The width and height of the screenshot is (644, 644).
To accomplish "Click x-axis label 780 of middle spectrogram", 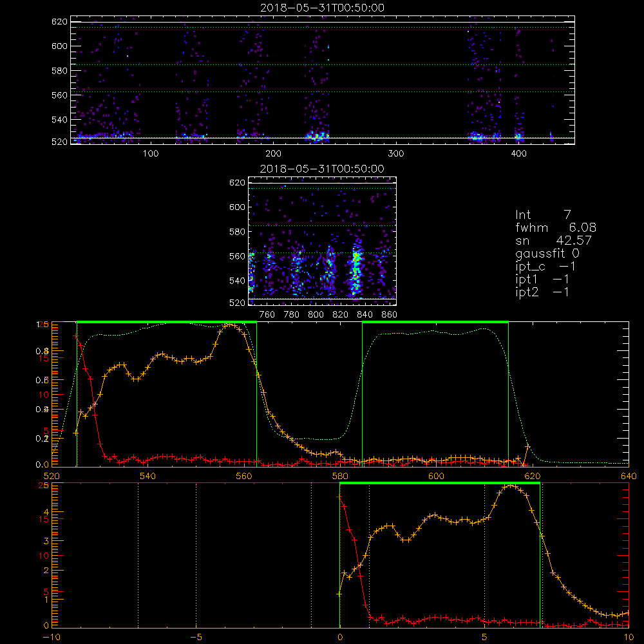I will tap(292, 315).
